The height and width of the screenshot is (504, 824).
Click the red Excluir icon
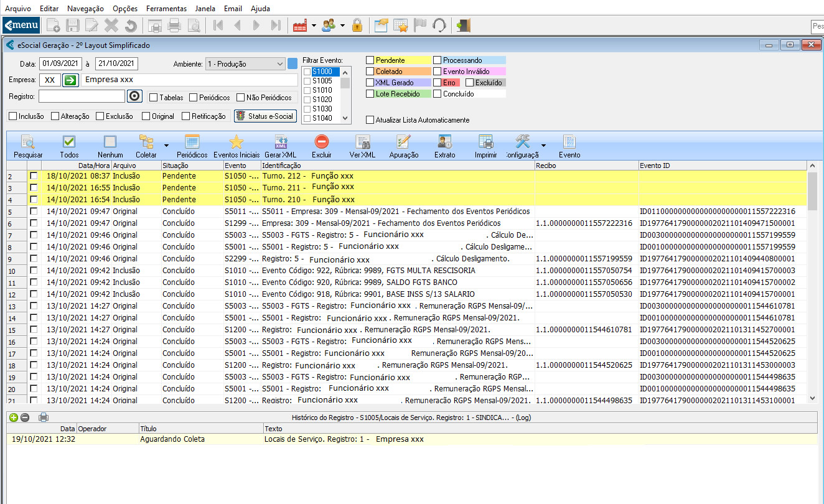(322, 142)
